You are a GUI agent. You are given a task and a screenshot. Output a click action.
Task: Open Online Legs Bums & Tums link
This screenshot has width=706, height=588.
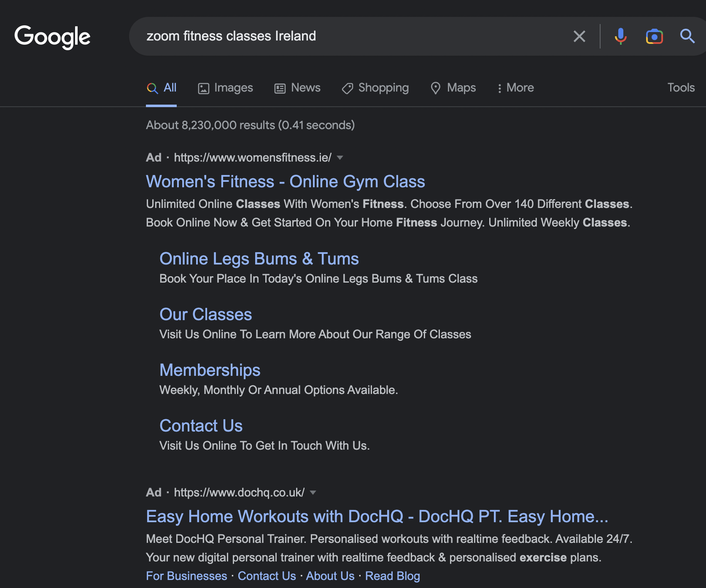(259, 259)
